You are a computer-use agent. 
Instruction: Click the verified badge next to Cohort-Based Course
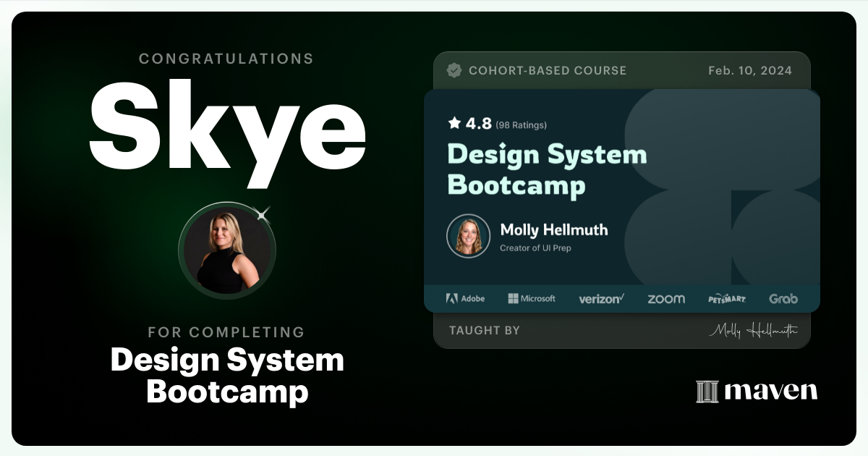(454, 70)
